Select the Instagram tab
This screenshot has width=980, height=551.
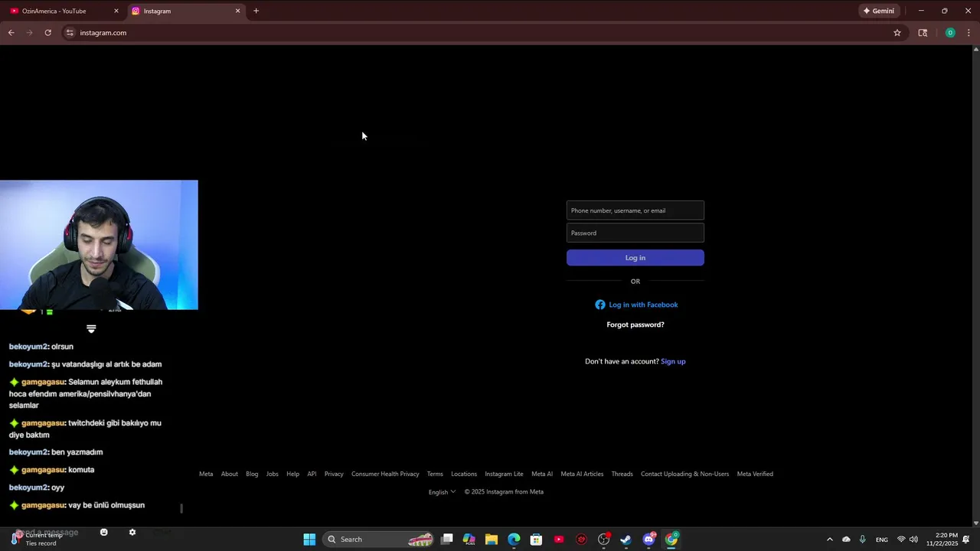186,11
